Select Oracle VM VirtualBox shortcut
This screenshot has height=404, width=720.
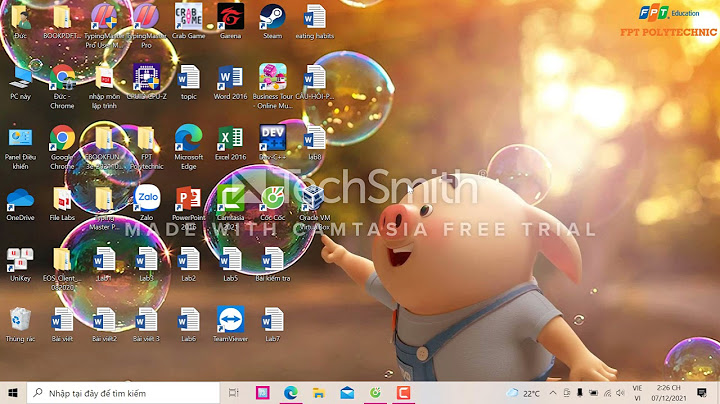coord(315,208)
